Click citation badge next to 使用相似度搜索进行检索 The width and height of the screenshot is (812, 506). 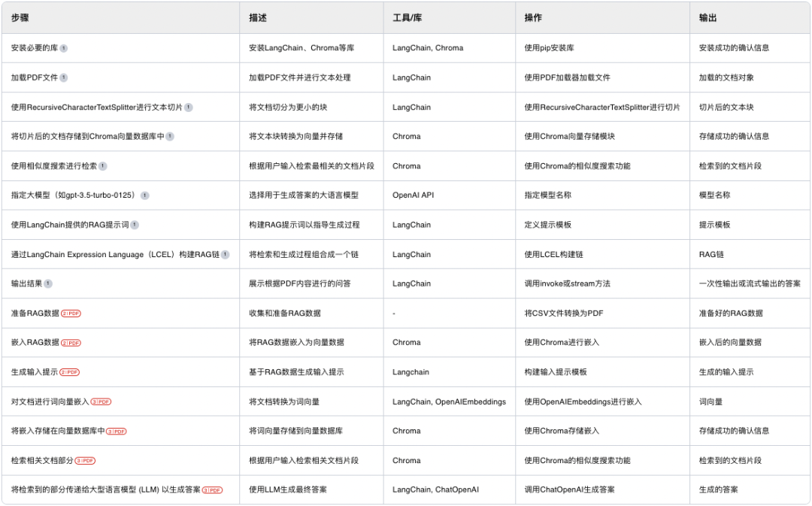[x=102, y=166]
